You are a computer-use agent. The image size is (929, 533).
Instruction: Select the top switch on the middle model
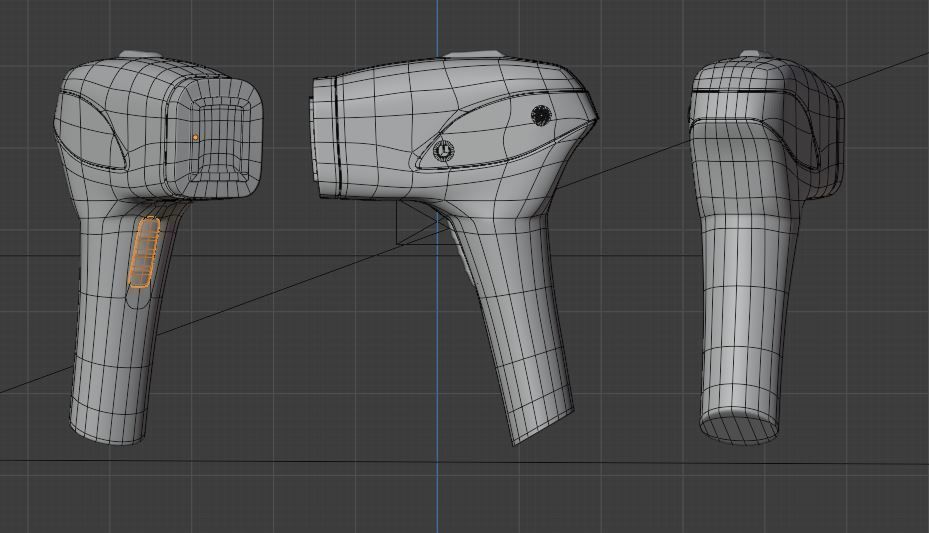[x=473, y=55]
